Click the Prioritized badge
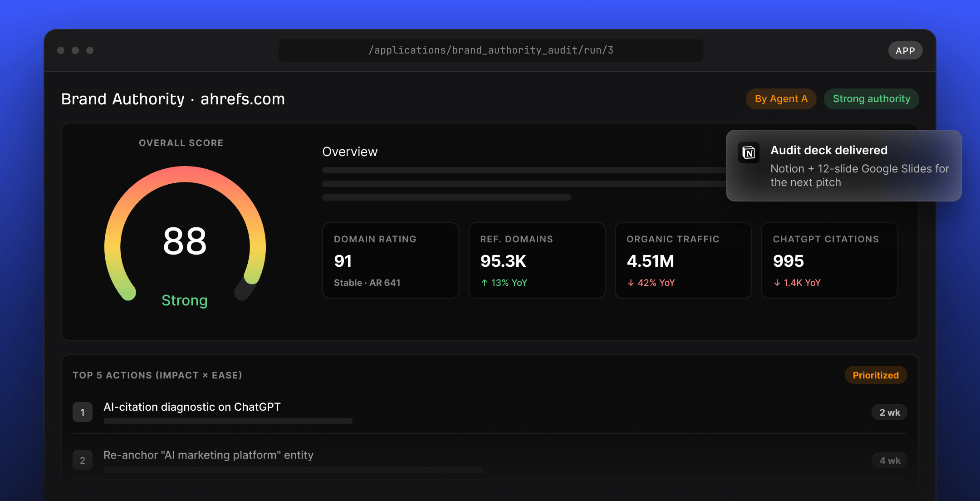 pos(876,375)
